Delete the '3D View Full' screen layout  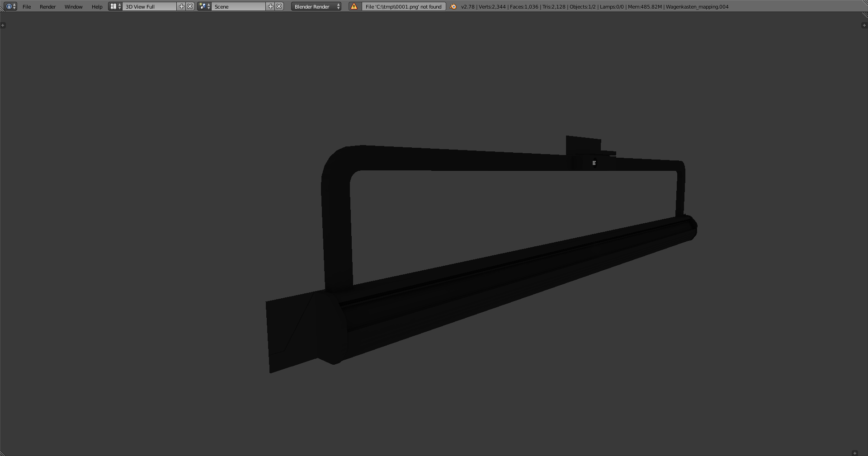(x=190, y=6)
